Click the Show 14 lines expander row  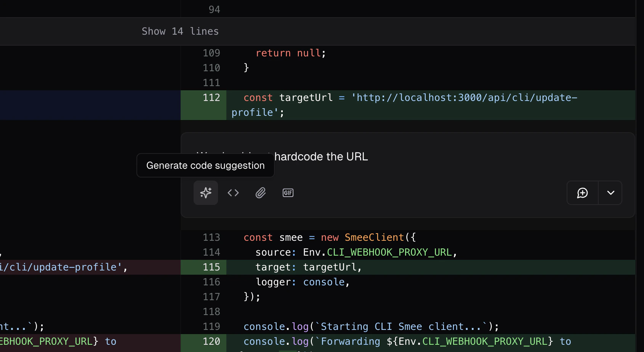click(x=180, y=31)
